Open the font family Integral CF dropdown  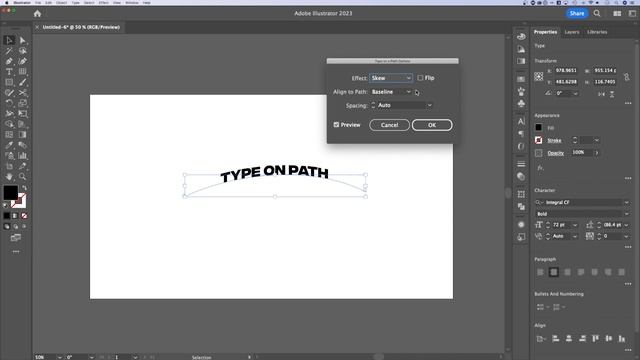[x=627, y=202]
